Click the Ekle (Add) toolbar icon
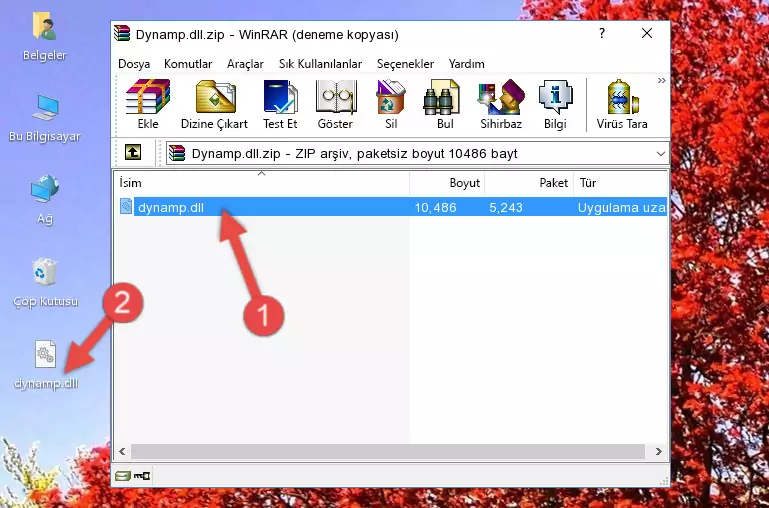Viewport: 769px width, 508px height. [148, 104]
